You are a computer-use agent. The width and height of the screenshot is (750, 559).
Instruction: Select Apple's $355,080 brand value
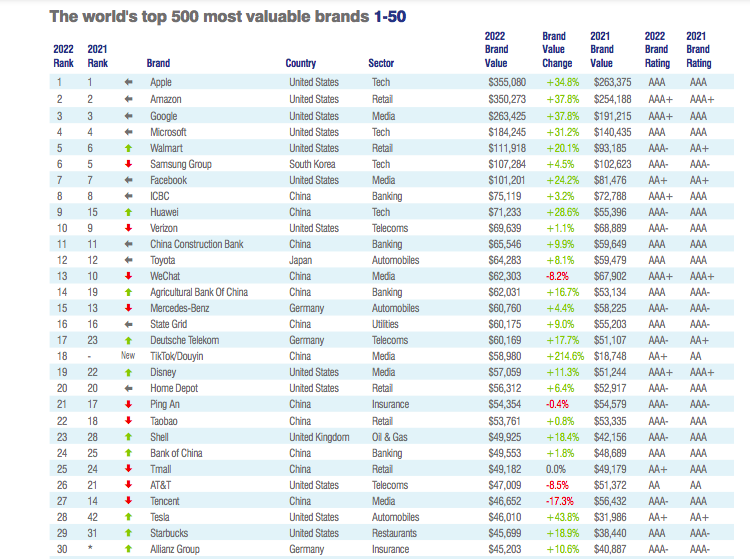pyautogui.click(x=507, y=82)
